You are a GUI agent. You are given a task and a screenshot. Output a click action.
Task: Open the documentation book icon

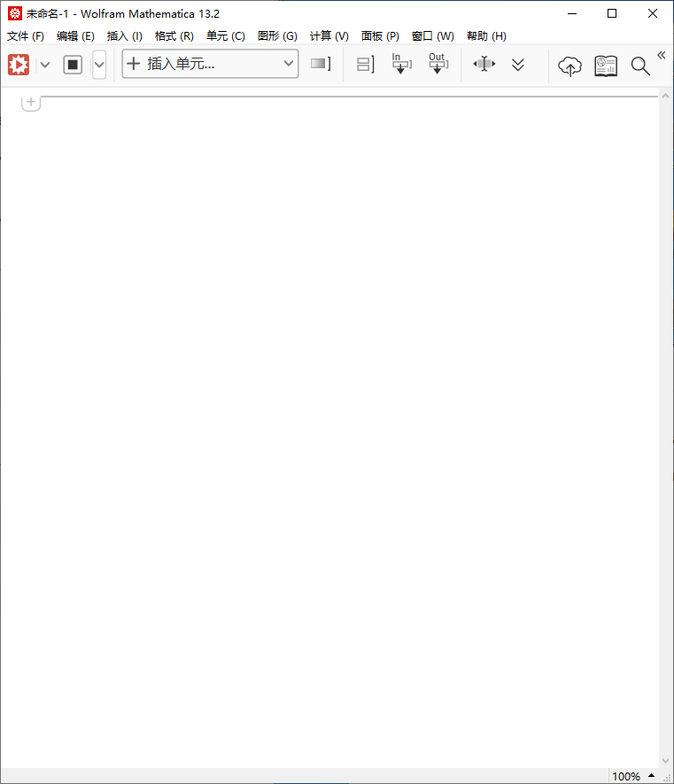606,66
